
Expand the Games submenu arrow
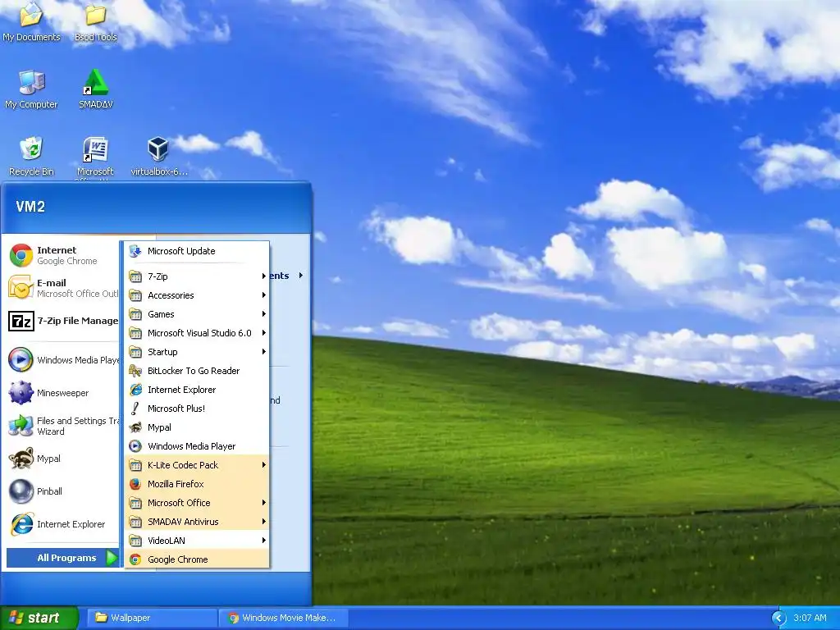click(263, 314)
